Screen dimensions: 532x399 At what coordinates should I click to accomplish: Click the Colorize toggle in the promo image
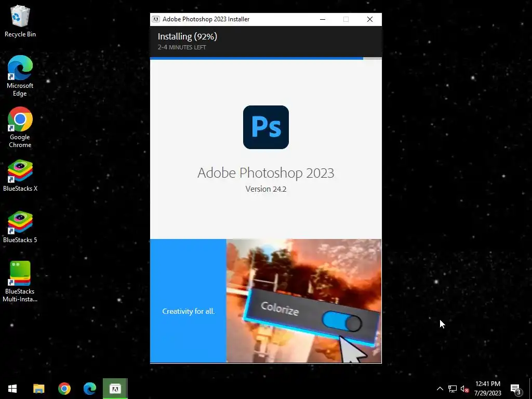tap(342, 321)
